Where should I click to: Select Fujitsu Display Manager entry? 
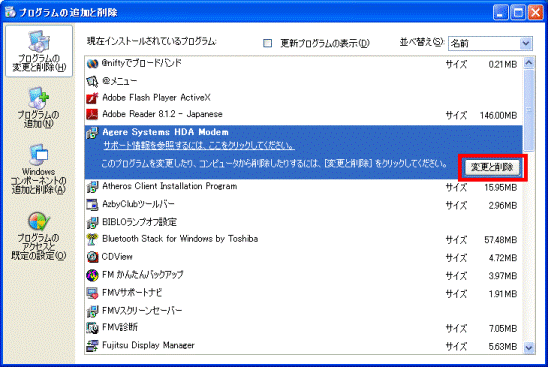coord(303,346)
